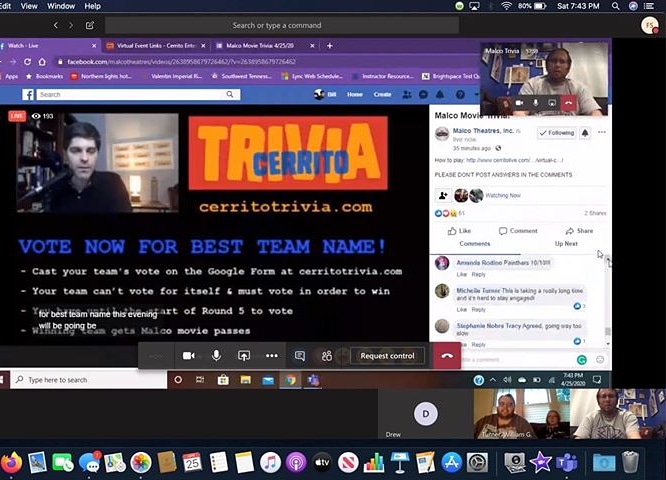Start new chat with Teams compose icon

[x=90, y=25]
